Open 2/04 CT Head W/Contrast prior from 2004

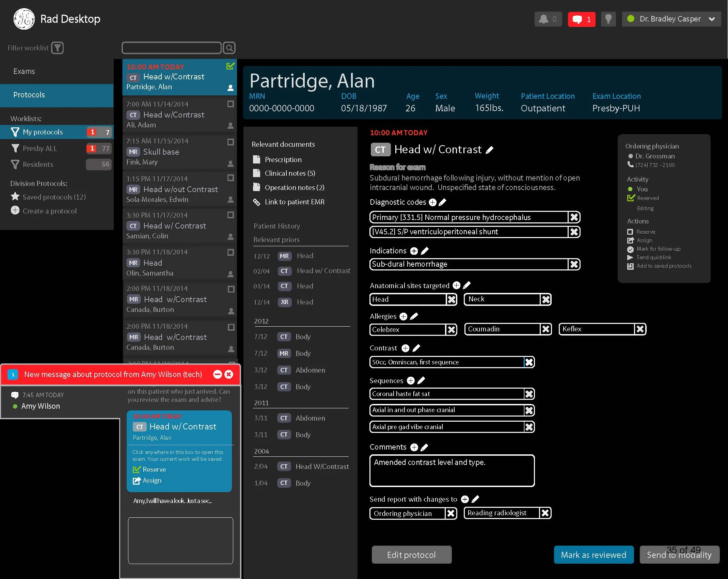302,467
